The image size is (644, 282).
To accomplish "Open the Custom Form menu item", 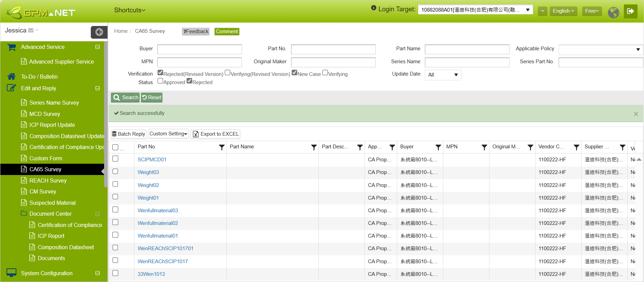I will coord(46,158).
